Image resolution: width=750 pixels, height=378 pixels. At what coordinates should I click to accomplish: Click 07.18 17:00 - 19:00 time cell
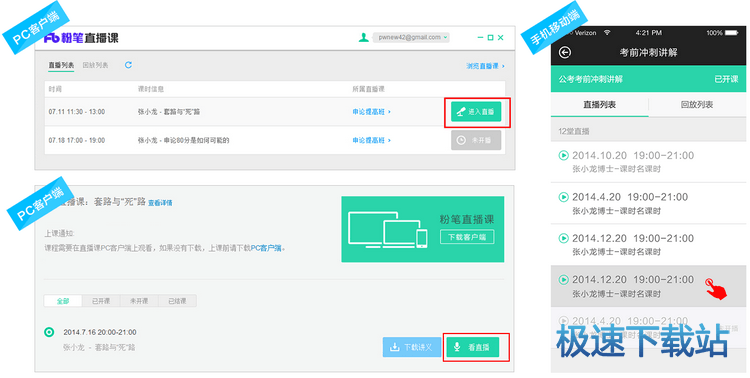(77, 141)
